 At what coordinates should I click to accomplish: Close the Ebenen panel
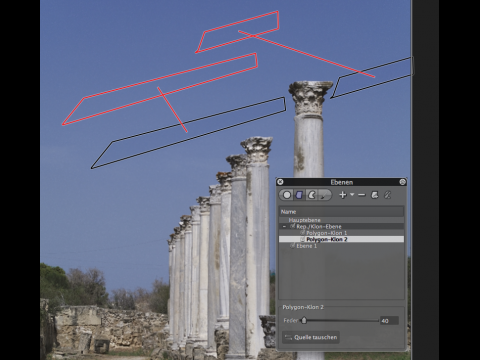(x=280, y=182)
